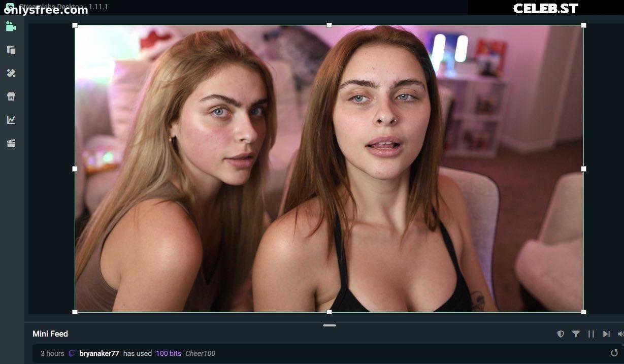Open the Layout Editor stacked-pages icon
This screenshot has width=624, height=364.
point(11,50)
